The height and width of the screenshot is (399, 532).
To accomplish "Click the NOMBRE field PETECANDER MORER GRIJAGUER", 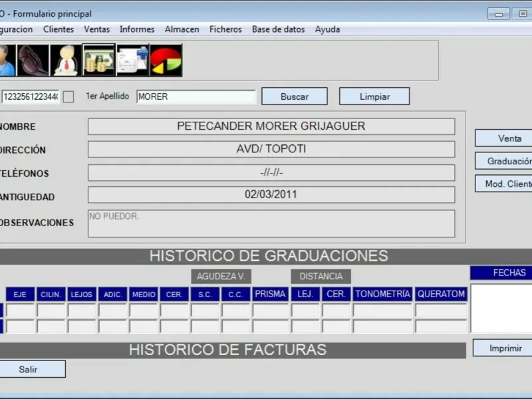I will pos(271,126).
